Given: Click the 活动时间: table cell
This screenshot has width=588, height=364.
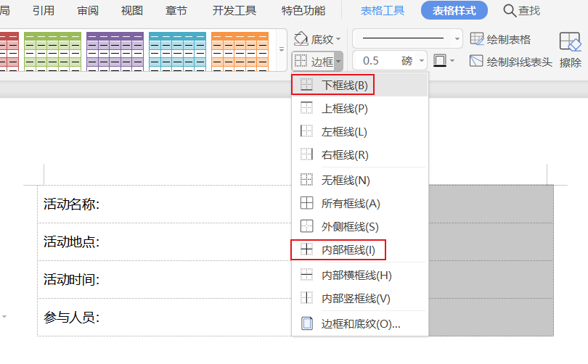Looking at the screenshot, I should pyautogui.click(x=164, y=280).
